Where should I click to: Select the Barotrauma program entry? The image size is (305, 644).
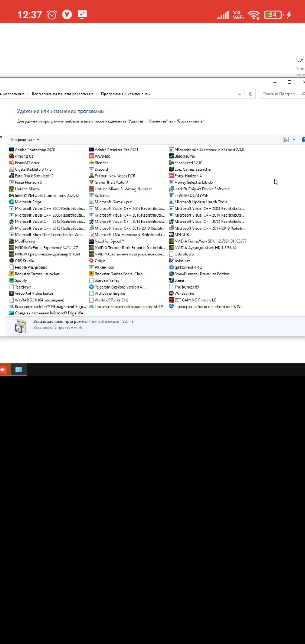point(182,156)
